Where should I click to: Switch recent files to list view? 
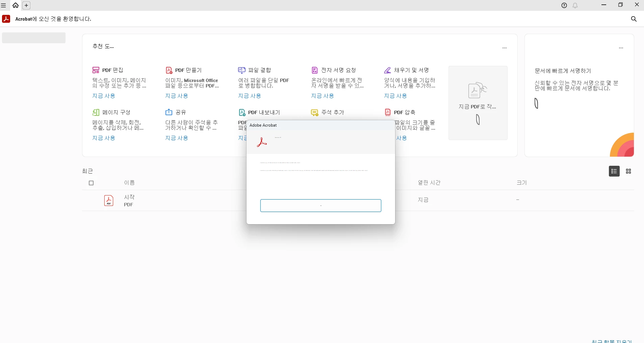[614, 171]
